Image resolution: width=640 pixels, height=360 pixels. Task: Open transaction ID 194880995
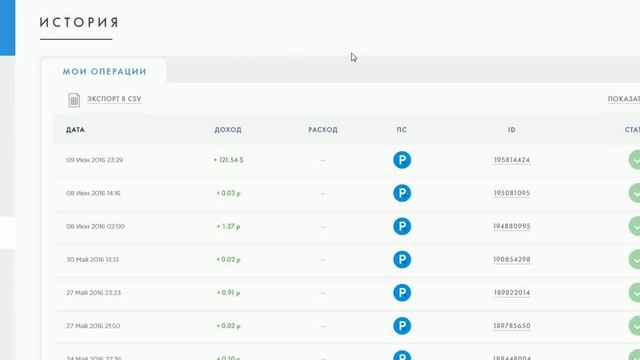[512, 226]
